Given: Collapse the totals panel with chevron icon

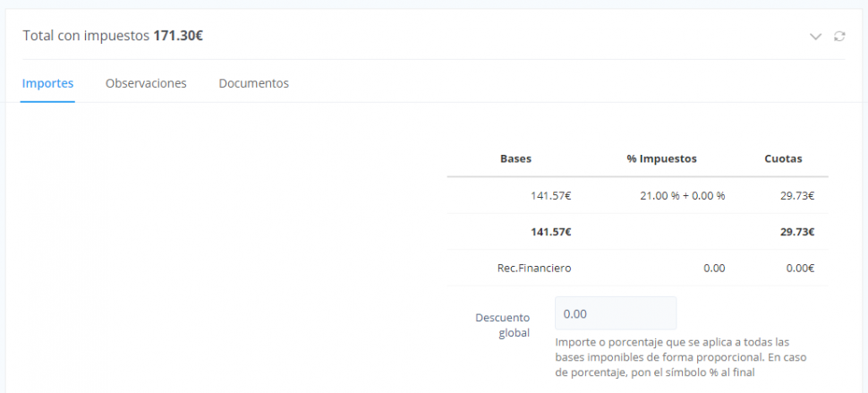Looking at the screenshot, I should 815,37.
